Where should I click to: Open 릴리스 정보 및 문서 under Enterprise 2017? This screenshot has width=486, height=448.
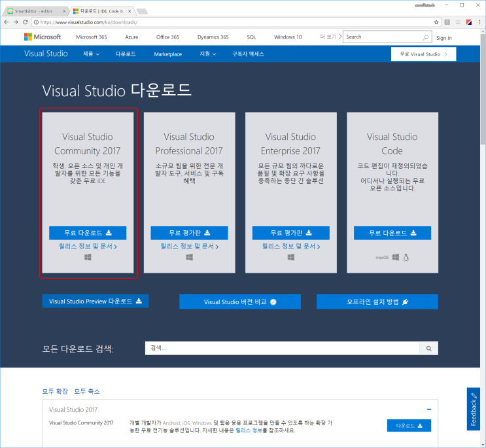290,247
